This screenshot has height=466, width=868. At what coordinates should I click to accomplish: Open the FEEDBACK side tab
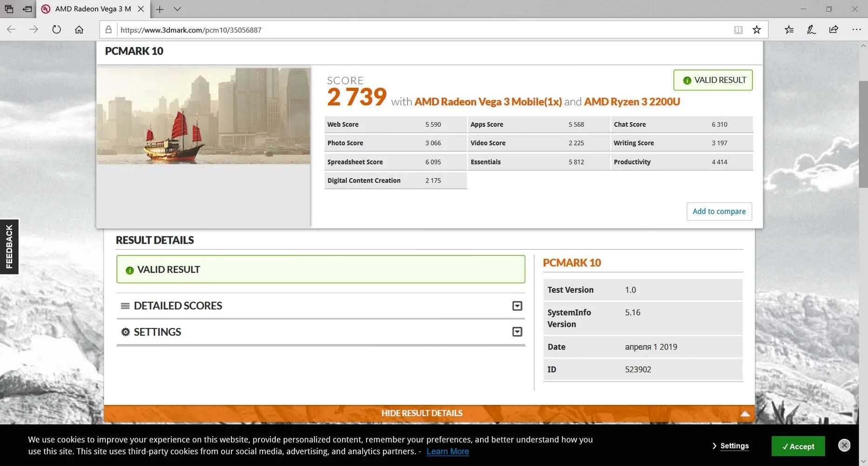(x=9, y=247)
